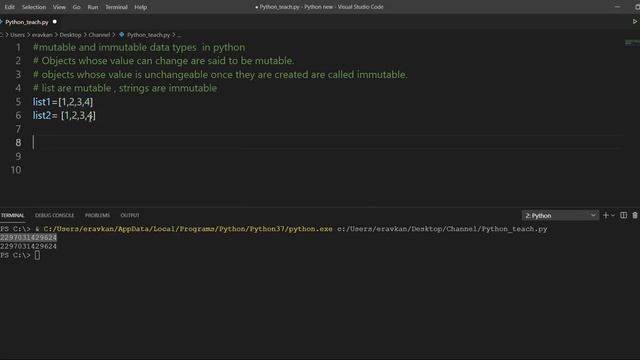Click line number 5 in the gutter
Screen dimensions: 640x360
[18, 102]
